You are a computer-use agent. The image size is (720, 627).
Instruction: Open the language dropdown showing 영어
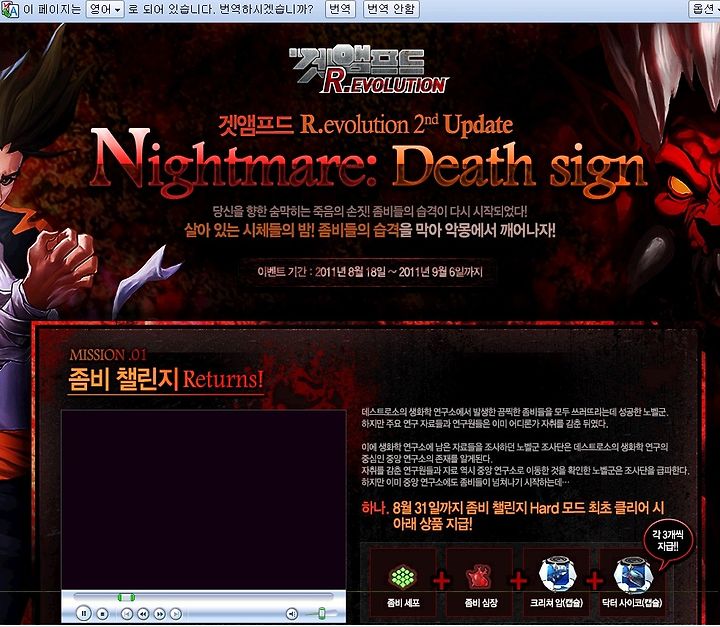tap(105, 9)
